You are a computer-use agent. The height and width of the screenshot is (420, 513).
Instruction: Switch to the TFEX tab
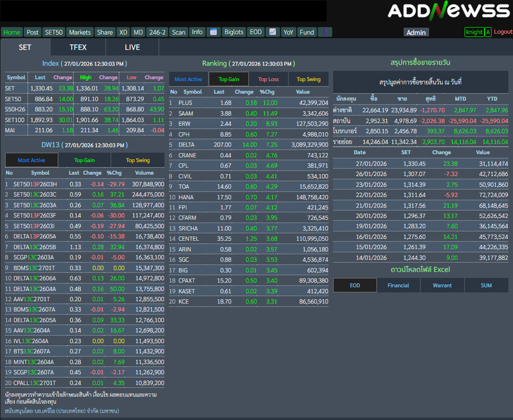coord(78,47)
